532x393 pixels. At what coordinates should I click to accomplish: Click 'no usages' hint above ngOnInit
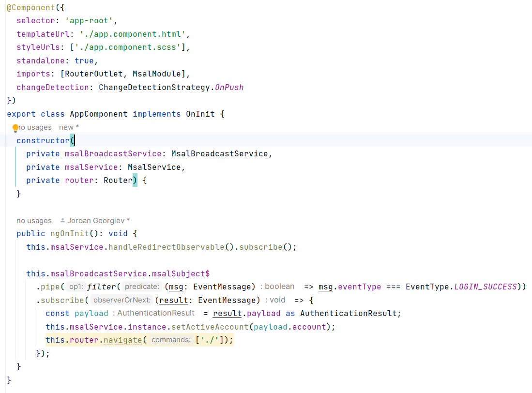34,220
